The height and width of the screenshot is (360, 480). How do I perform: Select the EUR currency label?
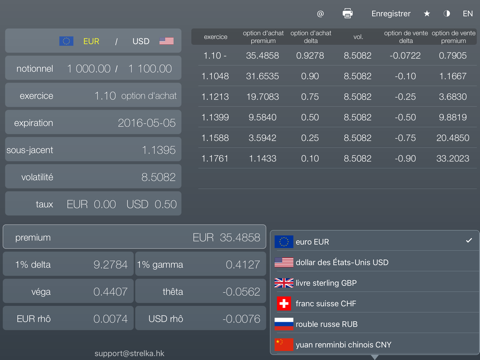[91, 41]
